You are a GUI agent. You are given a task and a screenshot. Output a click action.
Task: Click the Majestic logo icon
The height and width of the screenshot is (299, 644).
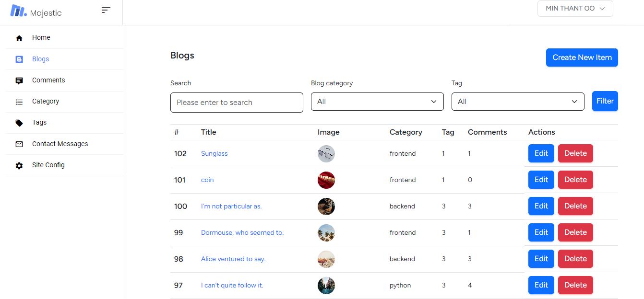(18, 11)
